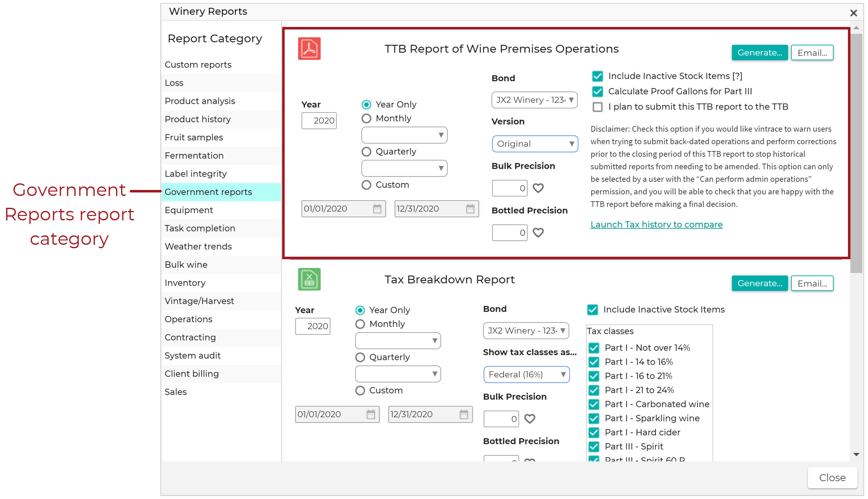Select Custom radio in TTB report
This screenshot has height=499, width=868.
click(366, 185)
